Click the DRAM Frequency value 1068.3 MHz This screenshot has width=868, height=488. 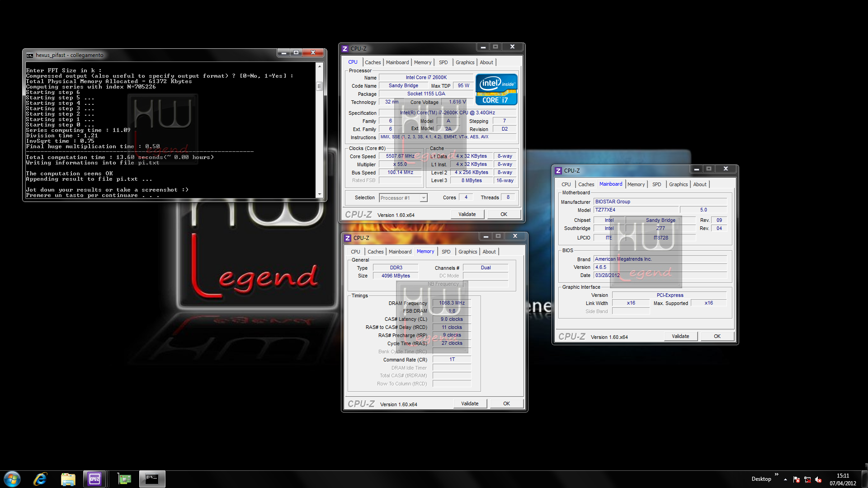(452, 303)
